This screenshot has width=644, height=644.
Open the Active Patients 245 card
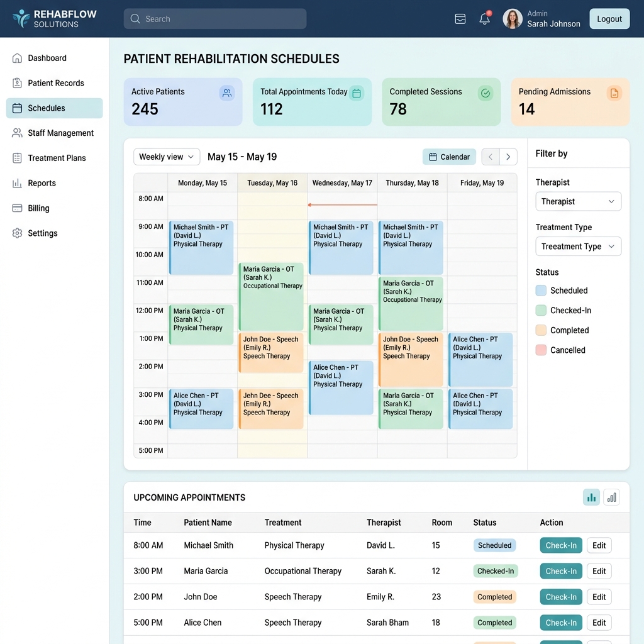(183, 102)
